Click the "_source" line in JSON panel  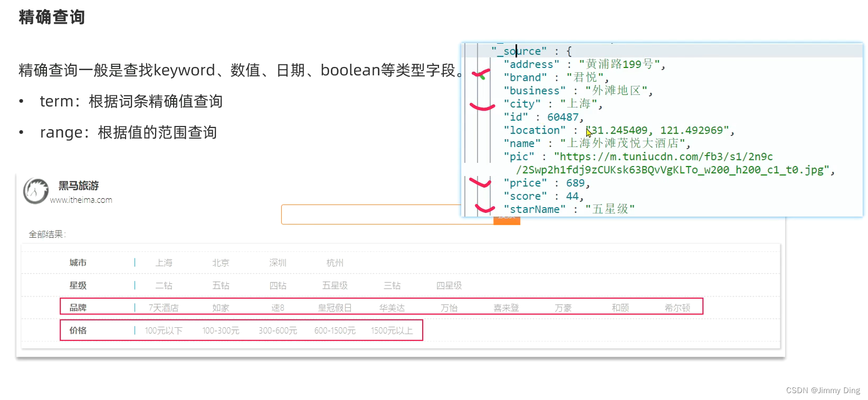(532, 51)
